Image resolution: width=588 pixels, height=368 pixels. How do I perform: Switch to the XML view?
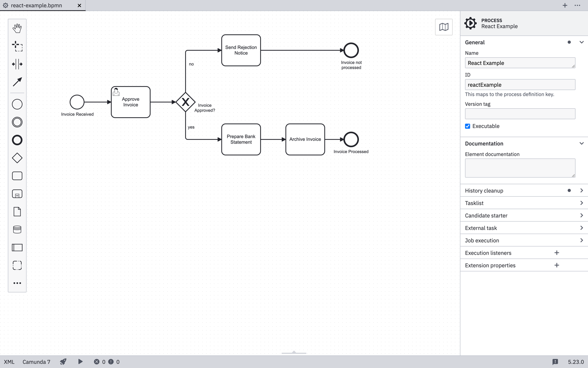click(x=9, y=362)
